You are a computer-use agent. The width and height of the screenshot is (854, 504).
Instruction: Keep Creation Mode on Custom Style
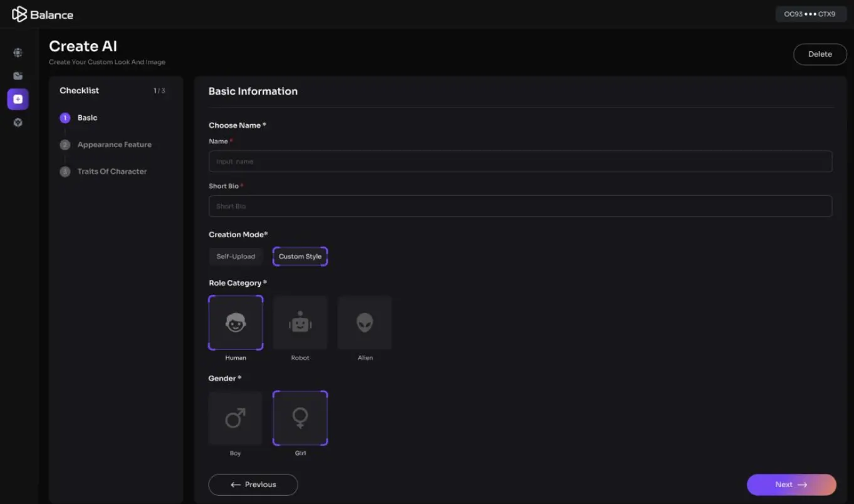coord(299,256)
